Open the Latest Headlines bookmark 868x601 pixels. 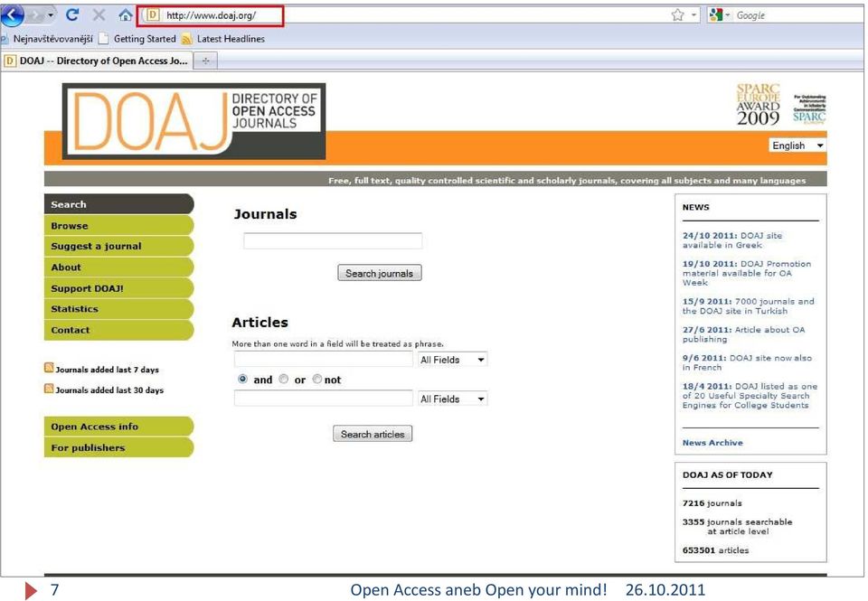click(231, 39)
